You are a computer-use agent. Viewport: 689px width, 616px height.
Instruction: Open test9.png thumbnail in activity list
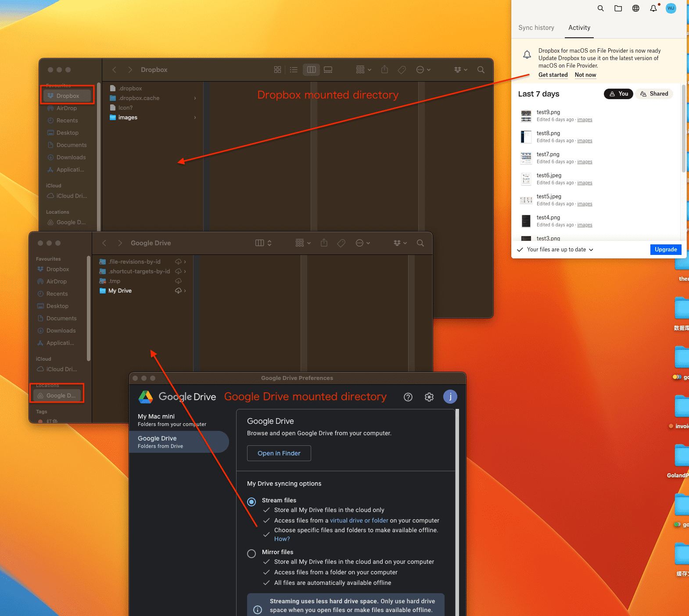tap(526, 116)
